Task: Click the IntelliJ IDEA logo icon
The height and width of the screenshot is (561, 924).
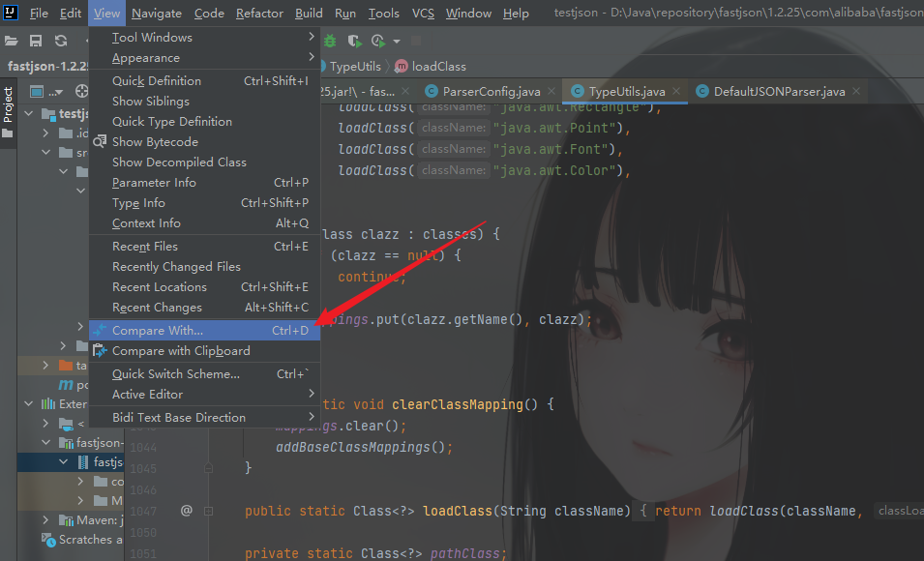Action: point(11,12)
